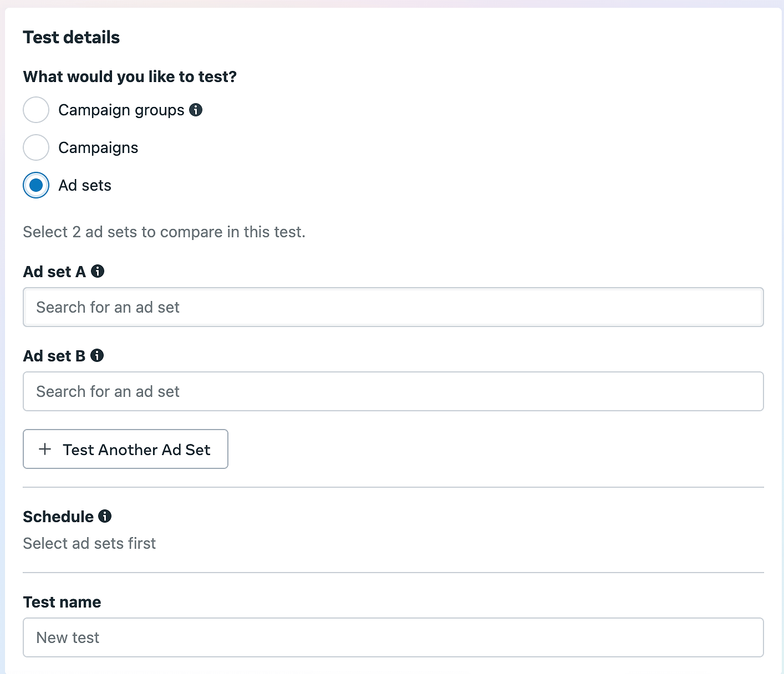Add a variant with Test Another Ad Set
784x674 pixels.
coord(125,449)
